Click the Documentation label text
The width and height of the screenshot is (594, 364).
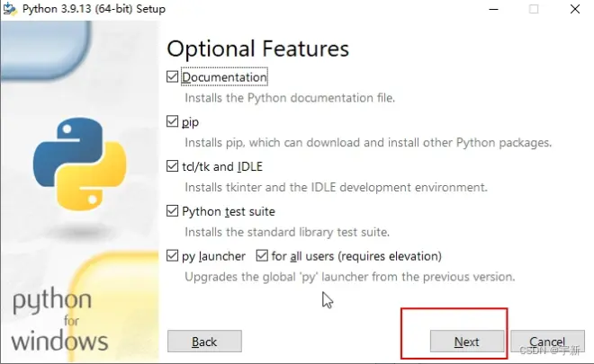click(x=224, y=77)
